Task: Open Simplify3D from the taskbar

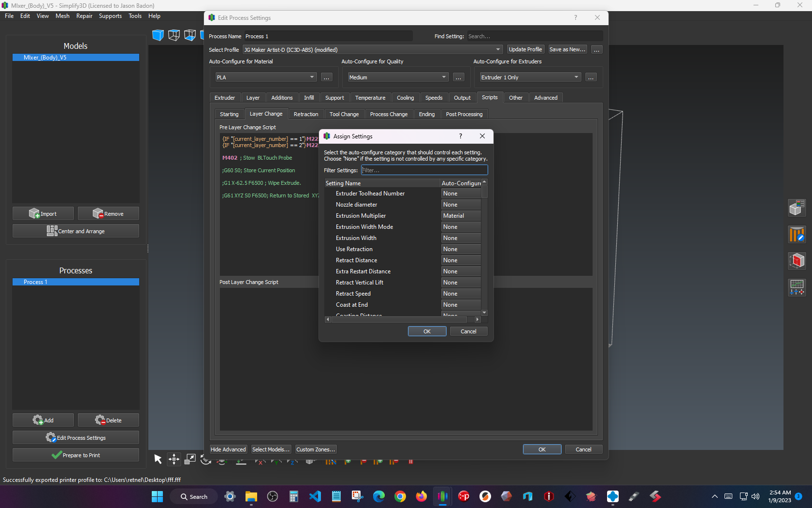Action: 442,496
